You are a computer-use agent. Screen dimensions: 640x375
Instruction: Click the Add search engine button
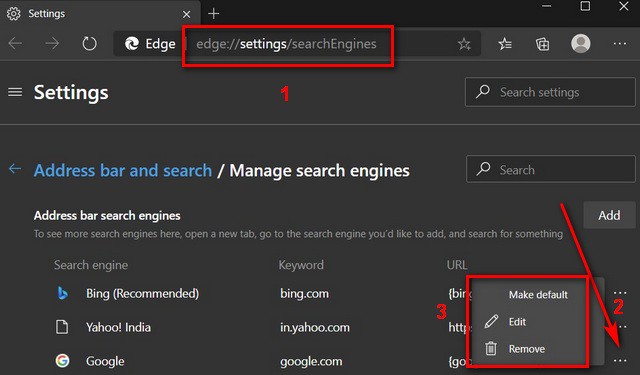(609, 215)
